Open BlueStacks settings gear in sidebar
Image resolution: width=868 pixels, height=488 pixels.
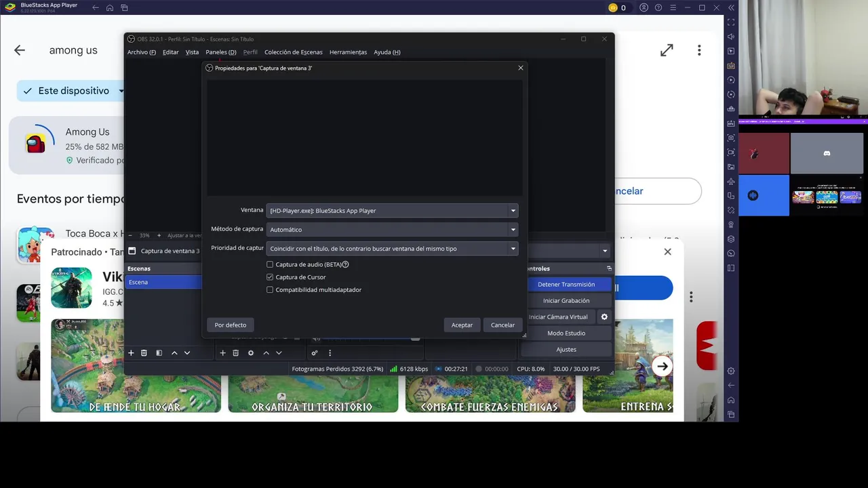click(731, 371)
